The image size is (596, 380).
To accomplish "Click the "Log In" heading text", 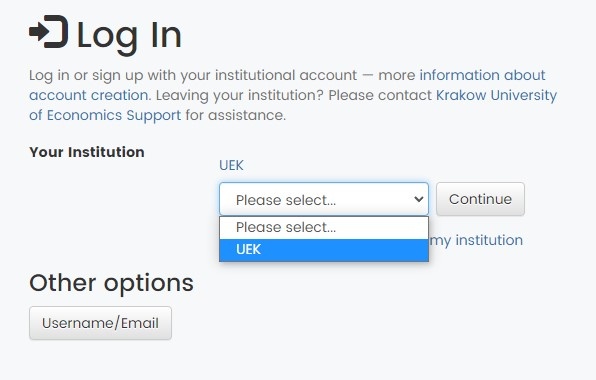I will [129, 36].
